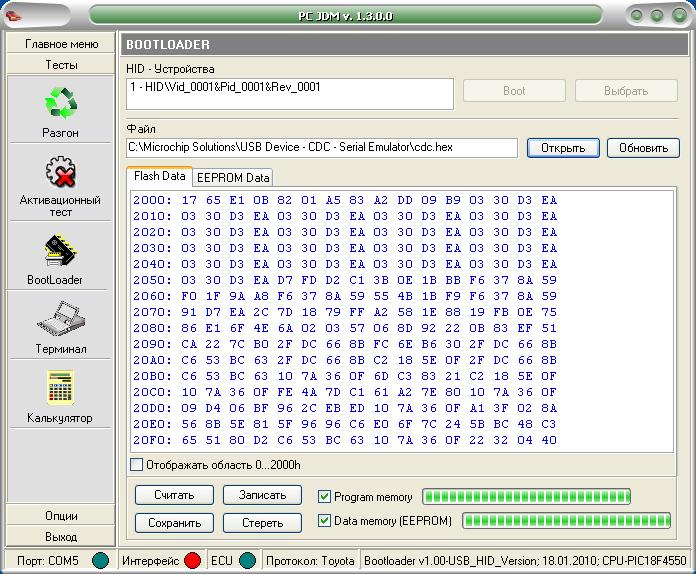Uncheck the Program memory checkbox

tap(324, 497)
